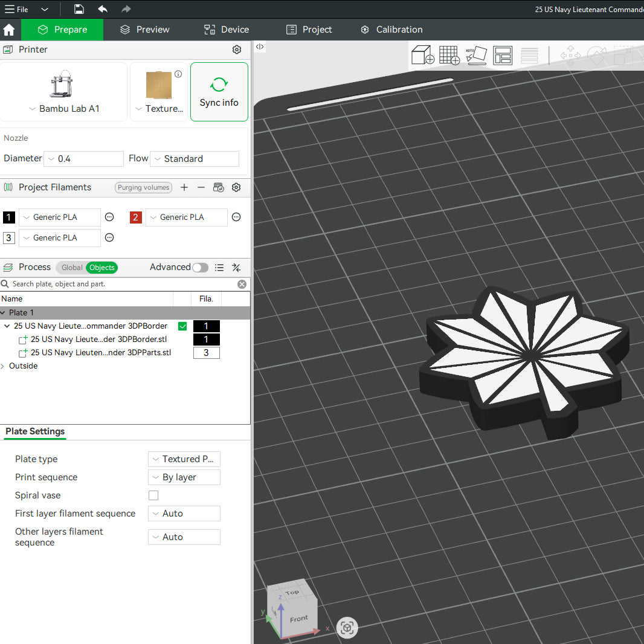Click the Sync info button

[x=219, y=92]
